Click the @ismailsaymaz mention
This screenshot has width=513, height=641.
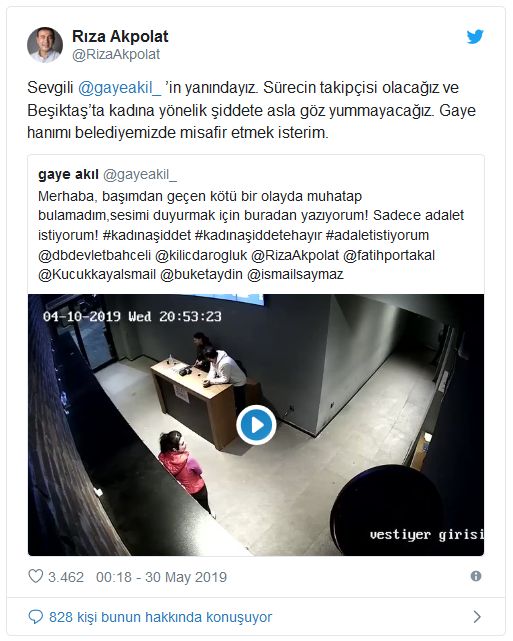295,274
